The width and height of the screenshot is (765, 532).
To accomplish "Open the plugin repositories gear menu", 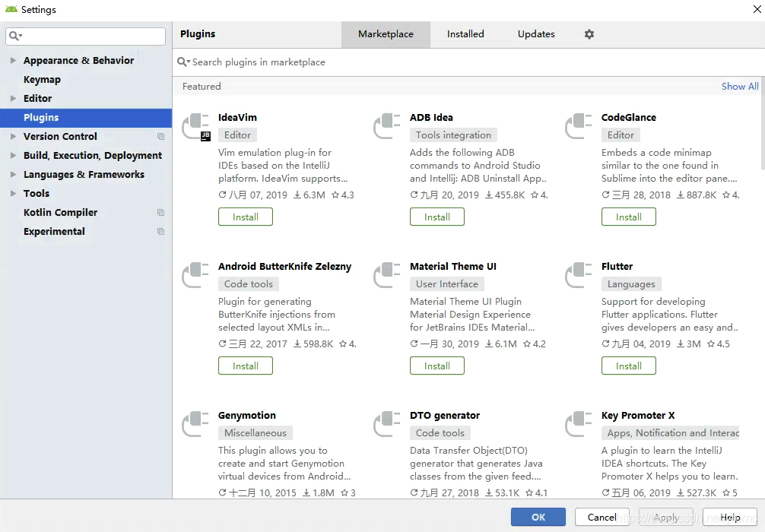I will tap(589, 33).
